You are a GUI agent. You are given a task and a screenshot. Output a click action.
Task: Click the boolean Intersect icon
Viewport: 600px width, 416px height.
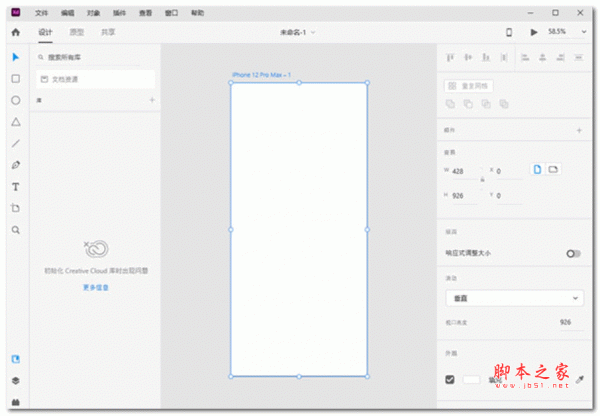click(x=486, y=104)
